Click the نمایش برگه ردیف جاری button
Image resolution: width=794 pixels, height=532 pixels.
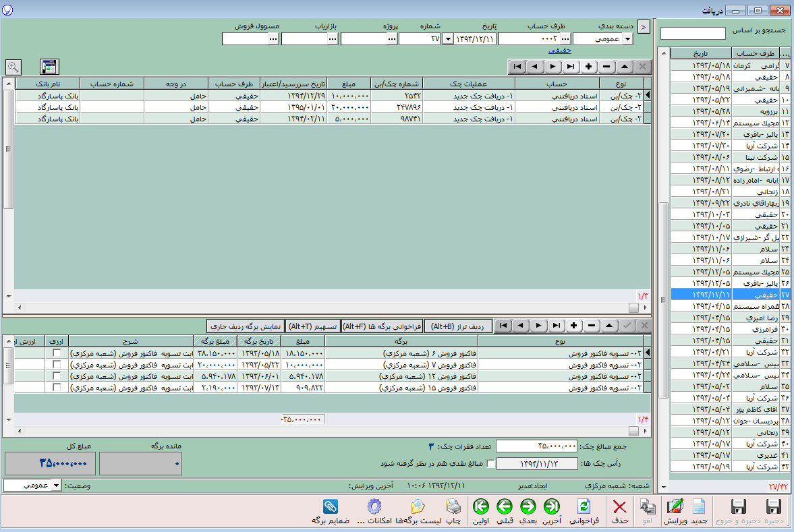pos(245,326)
